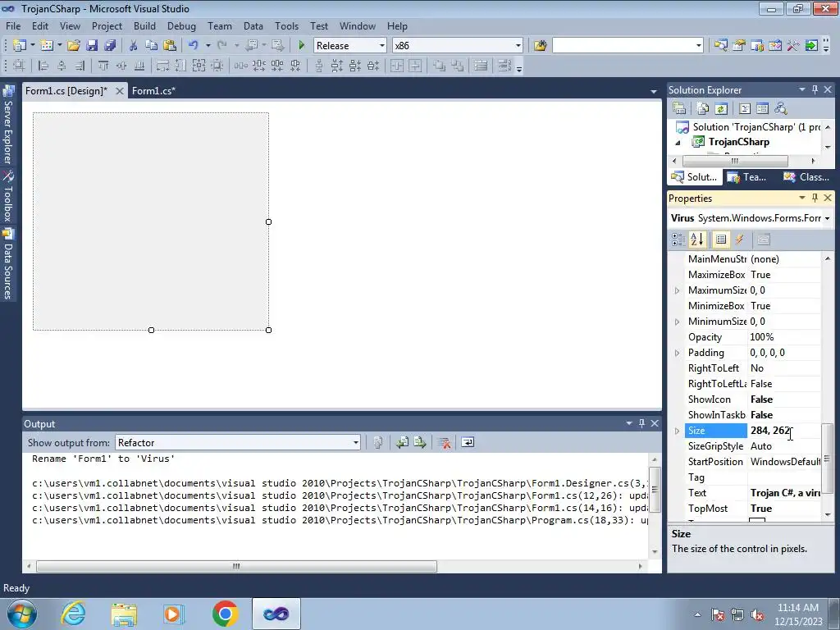Expand the MinimumSize property node
The width and height of the screenshot is (840, 630).
coord(677,322)
